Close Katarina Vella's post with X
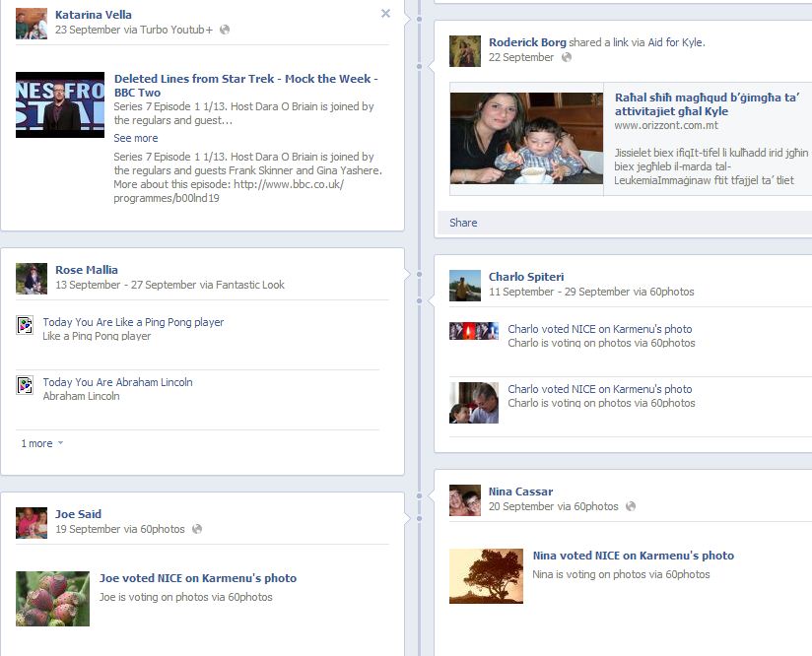This screenshot has height=656, width=812. click(x=385, y=14)
